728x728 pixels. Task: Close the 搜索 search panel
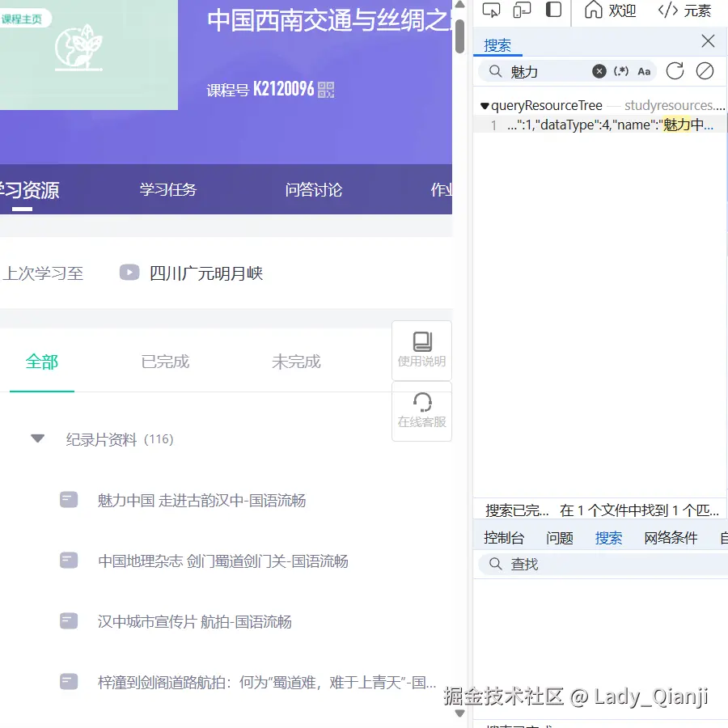pyautogui.click(x=708, y=41)
